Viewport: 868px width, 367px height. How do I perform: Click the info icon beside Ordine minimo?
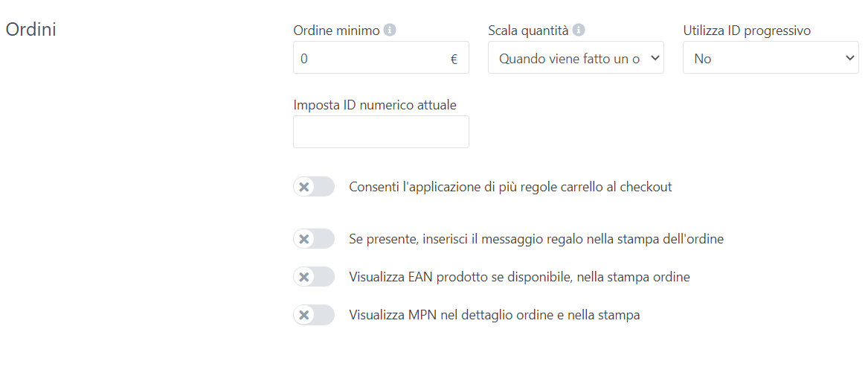[390, 31]
